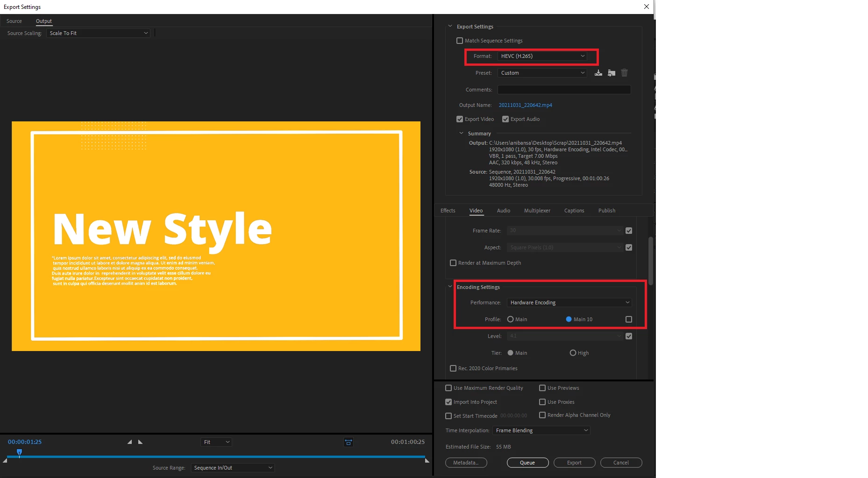Toggle the Frame Rate match-source checkbox

[629, 231]
